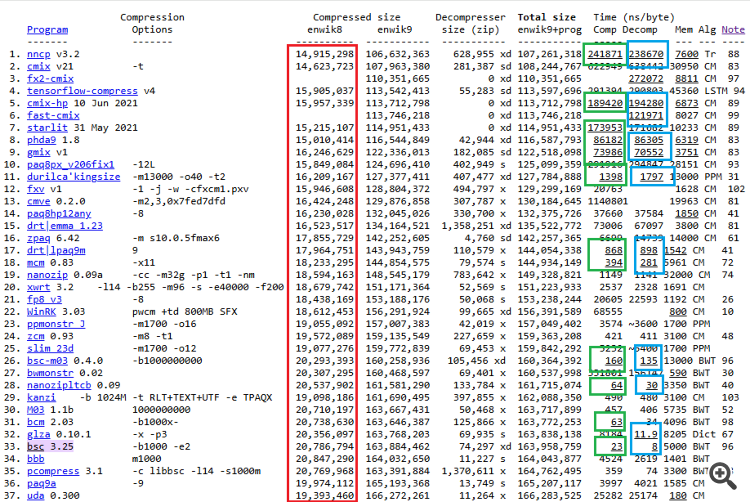
Task: Select total size 113,597,696
Action: tap(550, 91)
